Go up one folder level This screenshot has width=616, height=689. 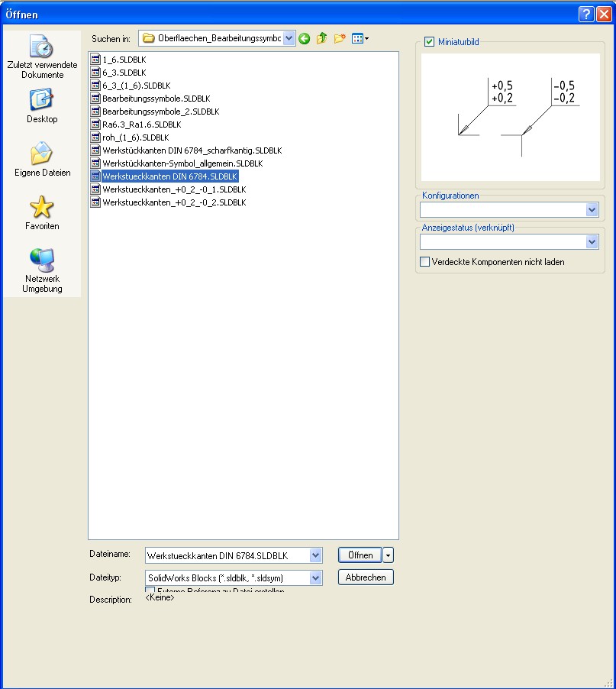tap(322, 38)
